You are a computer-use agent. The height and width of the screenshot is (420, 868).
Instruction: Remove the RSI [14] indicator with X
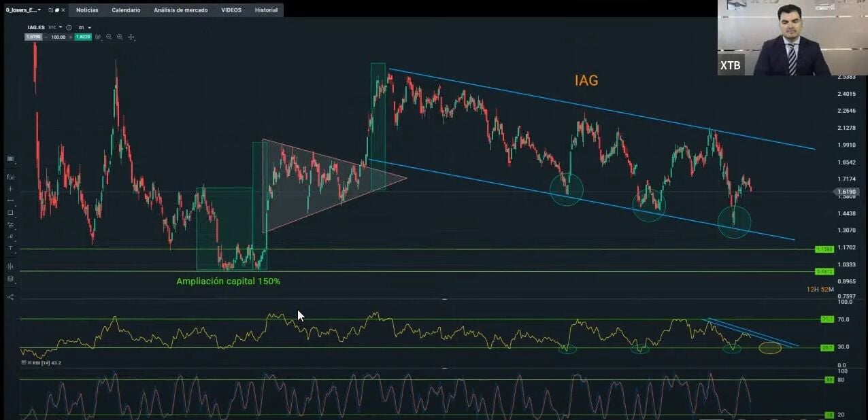[x=24, y=363]
